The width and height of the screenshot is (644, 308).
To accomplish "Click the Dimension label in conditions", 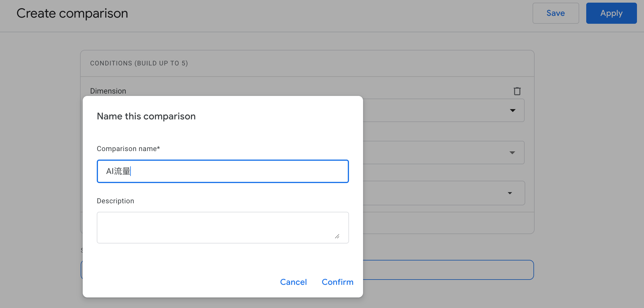I will click(108, 91).
